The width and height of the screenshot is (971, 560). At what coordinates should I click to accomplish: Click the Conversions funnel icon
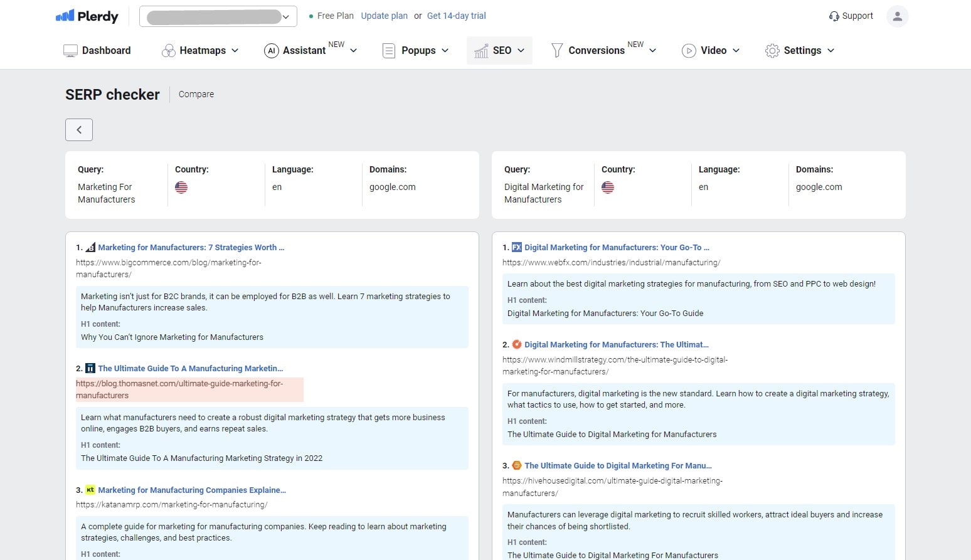click(x=556, y=51)
